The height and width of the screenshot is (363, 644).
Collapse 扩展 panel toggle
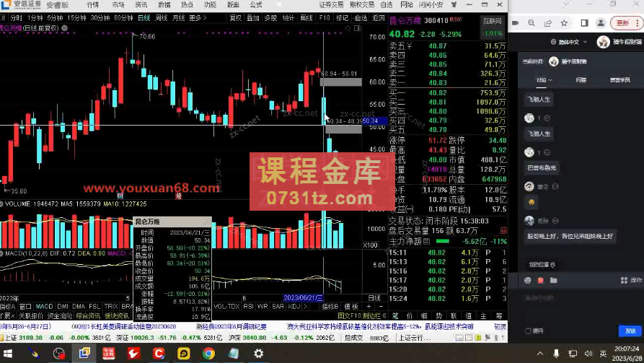pyautogui.click(x=7, y=315)
